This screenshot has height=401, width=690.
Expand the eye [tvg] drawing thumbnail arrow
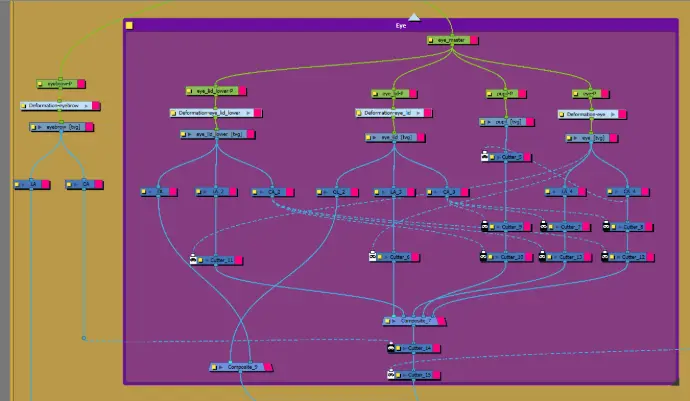[x=575, y=138]
